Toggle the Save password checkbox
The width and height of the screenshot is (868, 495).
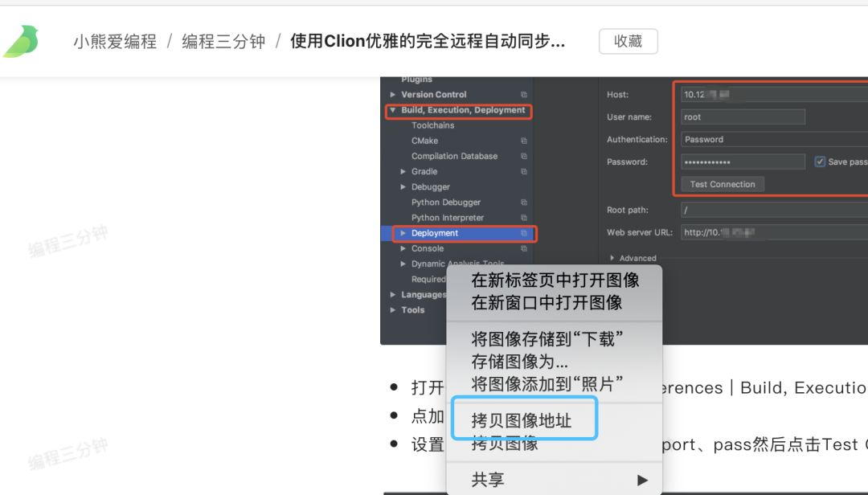pyautogui.click(x=820, y=162)
